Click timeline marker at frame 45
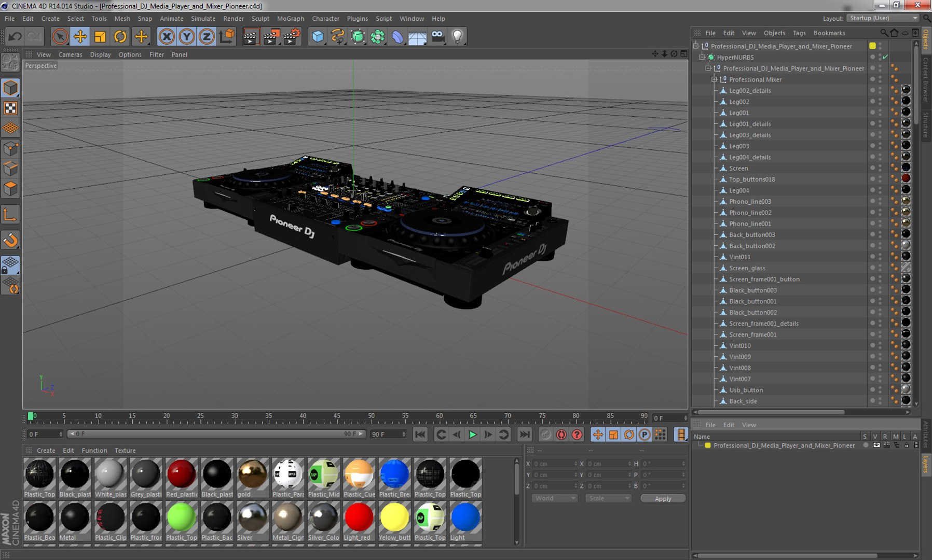Viewport: 932px width, 560px height. 337,416
